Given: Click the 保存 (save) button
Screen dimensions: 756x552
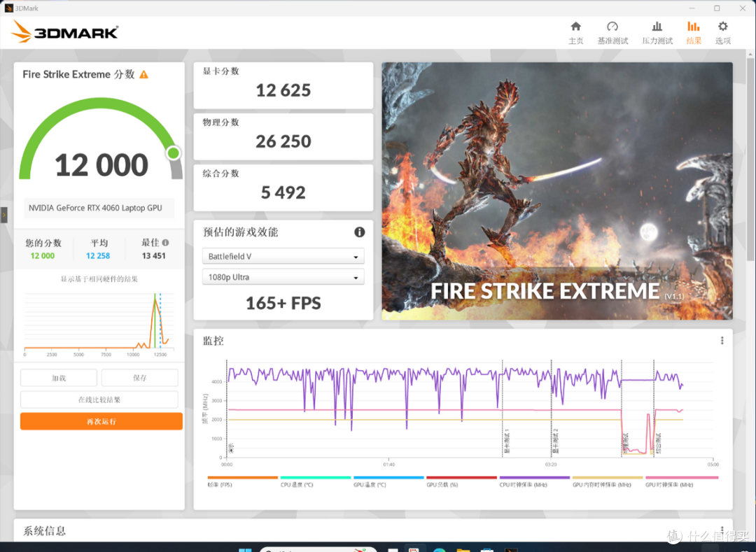Looking at the screenshot, I should pos(140,378).
